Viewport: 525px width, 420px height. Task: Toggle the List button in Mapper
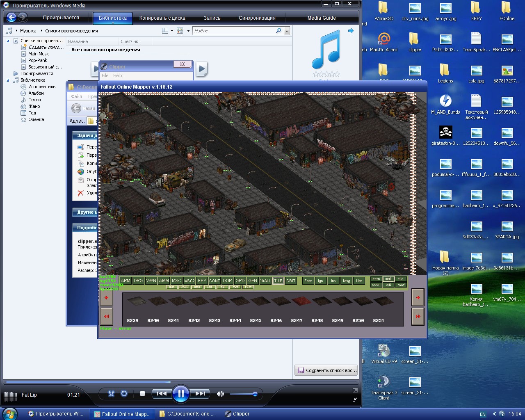[x=359, y=281]
